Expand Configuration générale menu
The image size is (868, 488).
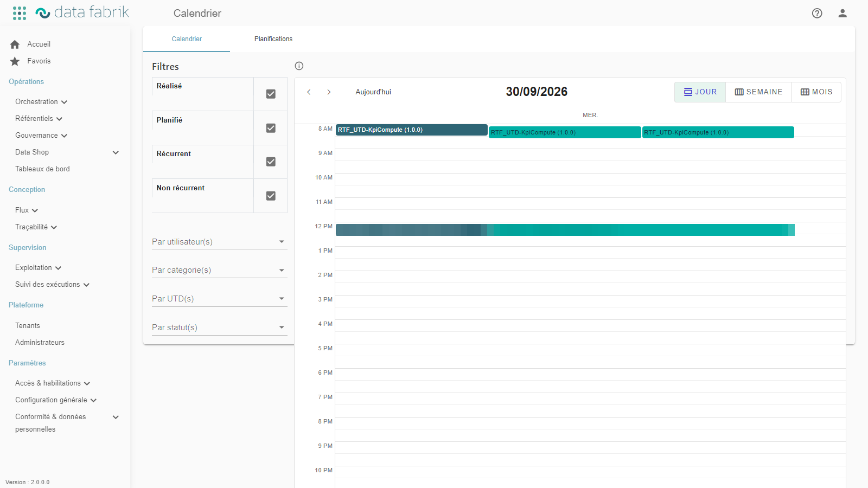coord(56,400)
